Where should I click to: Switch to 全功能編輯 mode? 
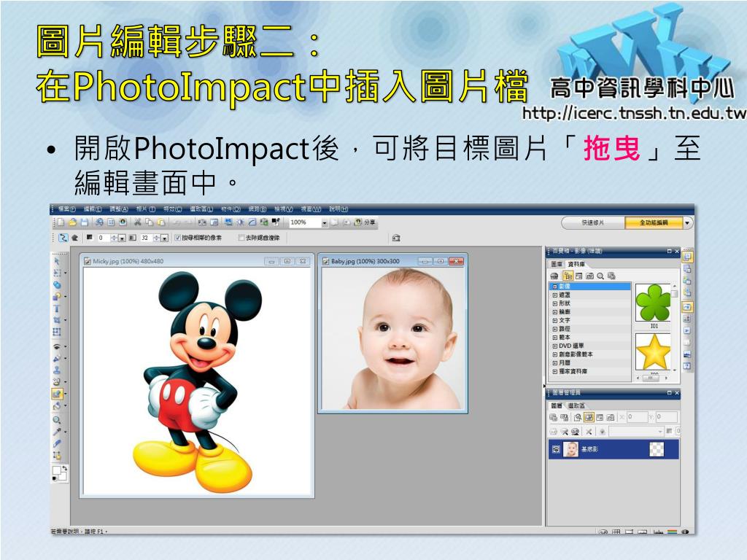click(x=654, y=222)
